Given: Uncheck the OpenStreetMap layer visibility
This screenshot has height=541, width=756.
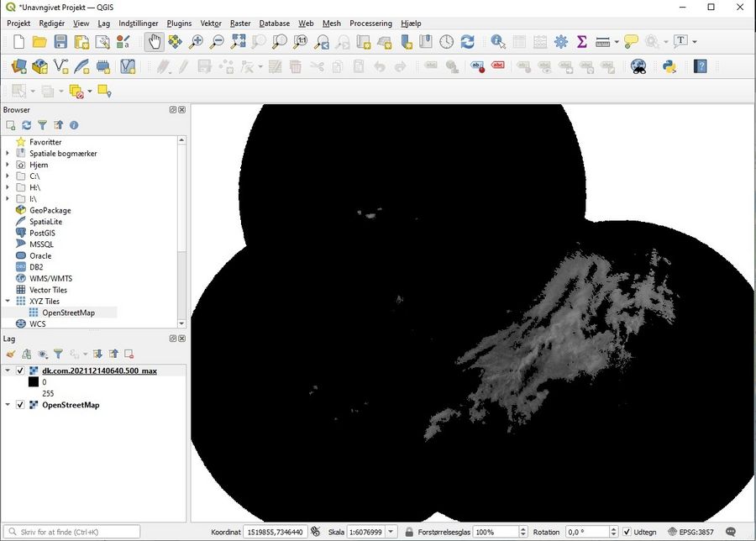Looking at the screenshot, I should pos(20,405).
